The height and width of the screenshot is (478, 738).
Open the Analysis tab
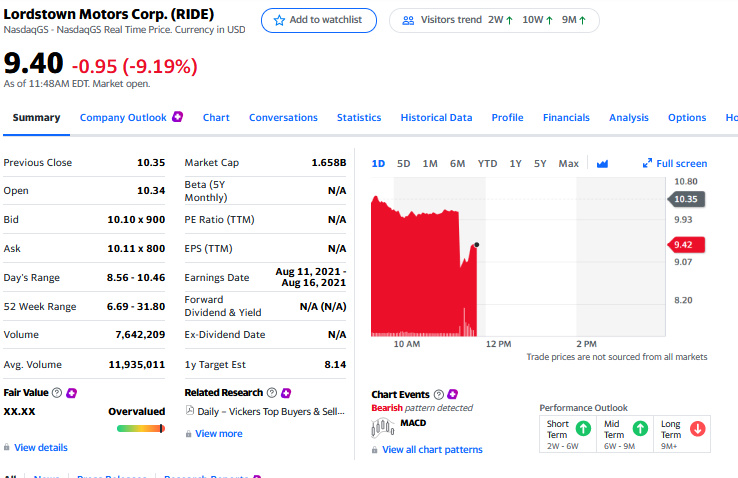(x=629, y=118)
